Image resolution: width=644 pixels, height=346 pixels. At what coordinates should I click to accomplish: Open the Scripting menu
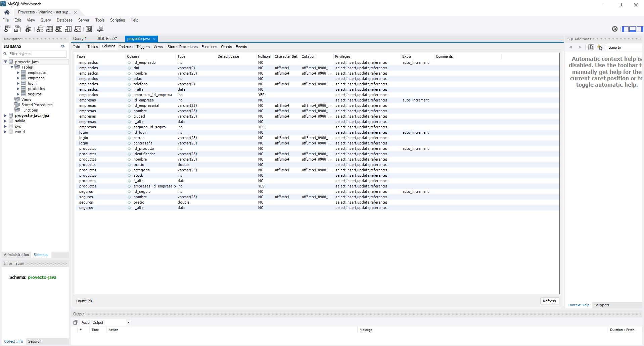point(117,20)
